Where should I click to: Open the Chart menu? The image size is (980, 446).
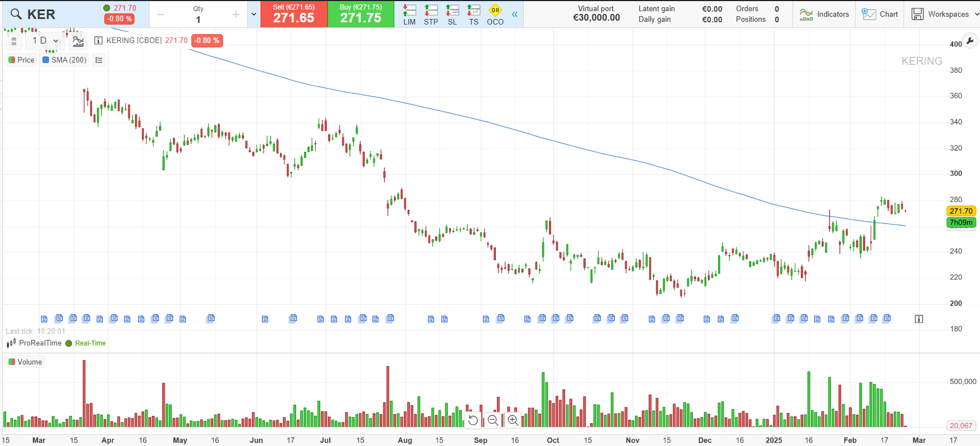pyautogui.click(x=880, y=14)
